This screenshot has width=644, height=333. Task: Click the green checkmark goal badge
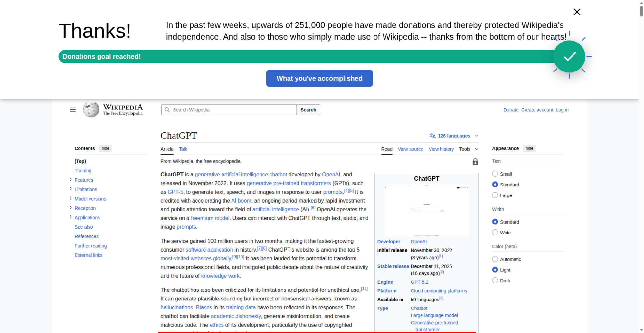[x=569, y=57]
